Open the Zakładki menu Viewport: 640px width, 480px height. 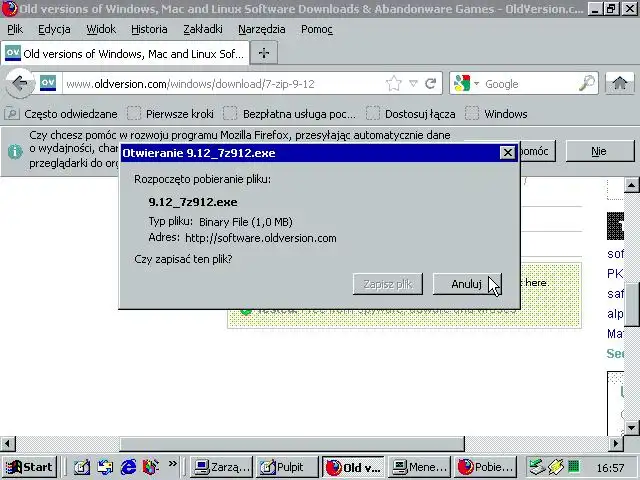pos(202,29)
